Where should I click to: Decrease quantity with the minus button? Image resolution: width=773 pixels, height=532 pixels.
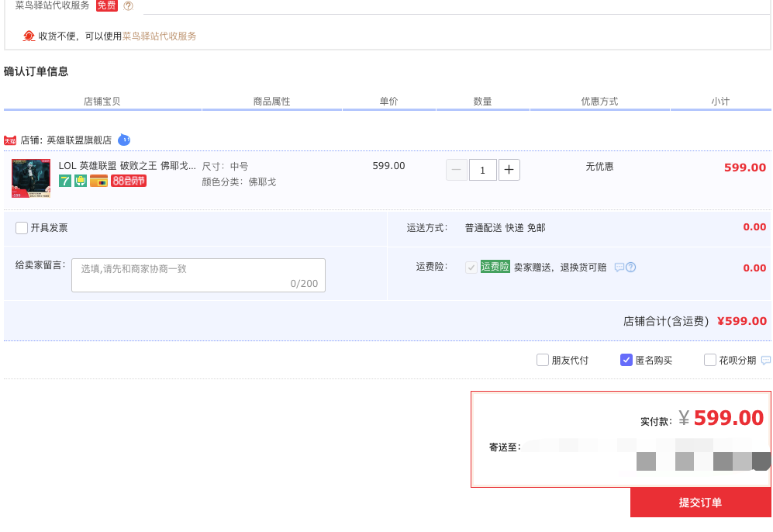(x=457, y=170)
